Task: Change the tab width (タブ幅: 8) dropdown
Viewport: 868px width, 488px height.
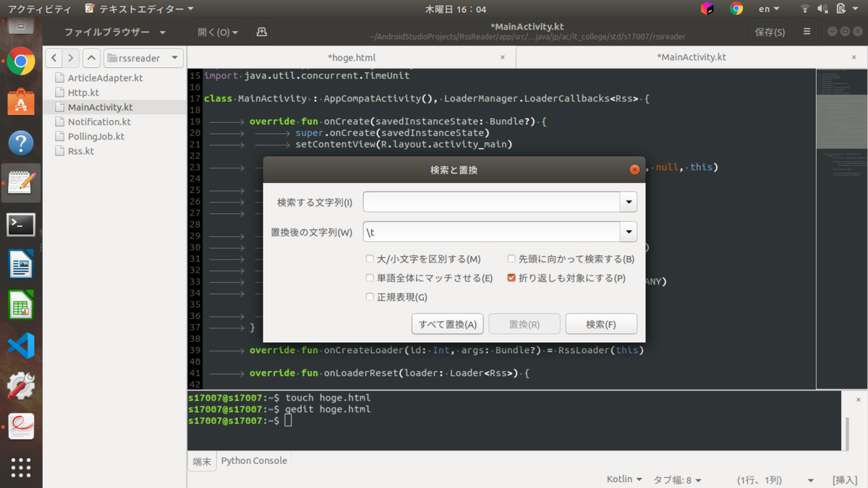Action: [x=677, y=479]
